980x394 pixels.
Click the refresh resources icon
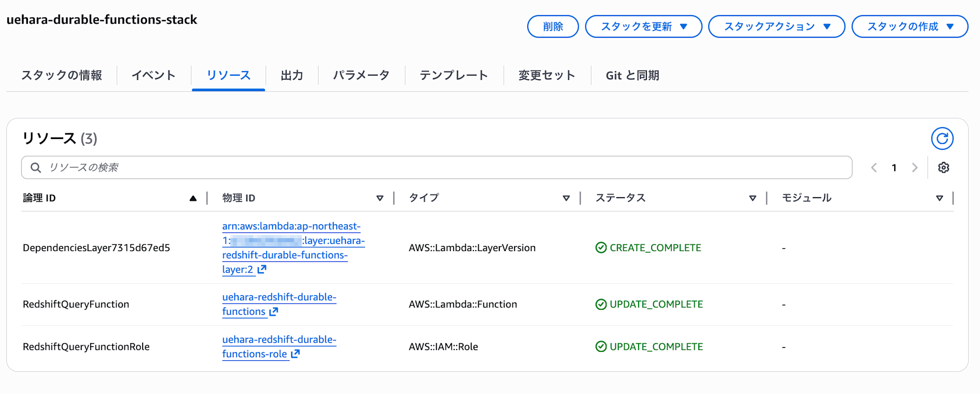pyautogui.click(x=942, y=139)
